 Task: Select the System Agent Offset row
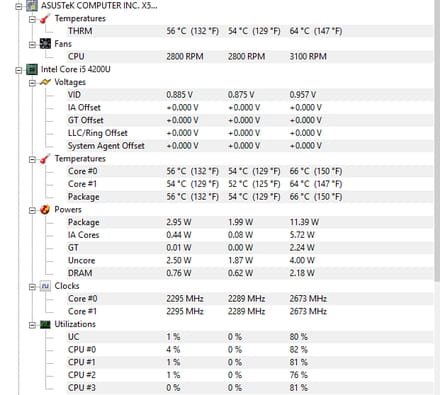pyautogui.click(x=249, y=146)
